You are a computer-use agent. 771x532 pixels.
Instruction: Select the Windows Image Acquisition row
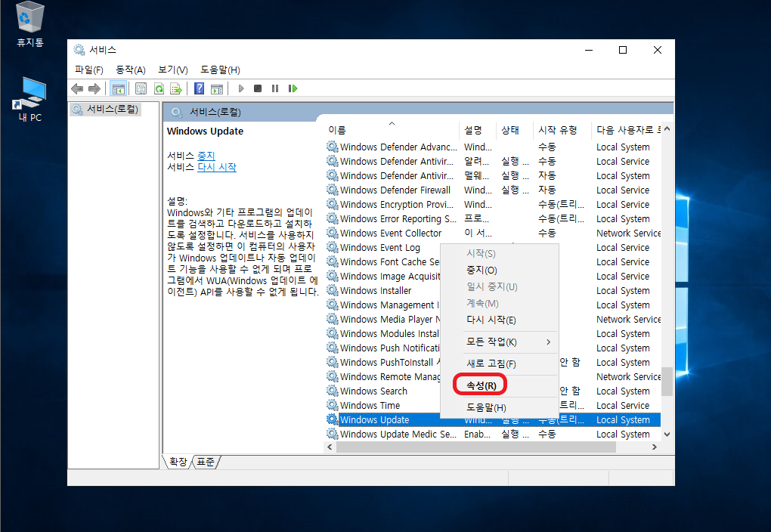382,277
